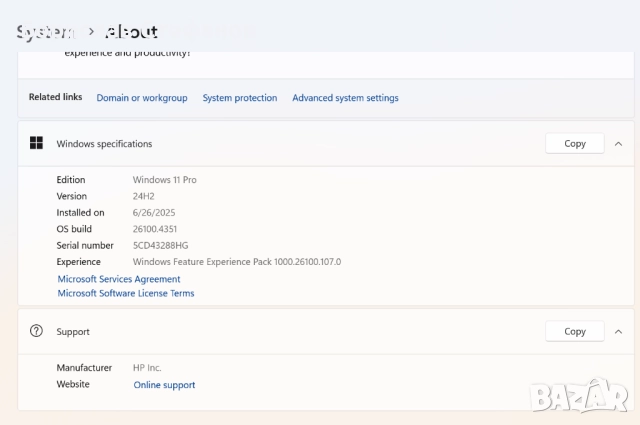Open Microsoft Services Agreement link
This screenshot has height=425, width=640.
click(119, 279)
